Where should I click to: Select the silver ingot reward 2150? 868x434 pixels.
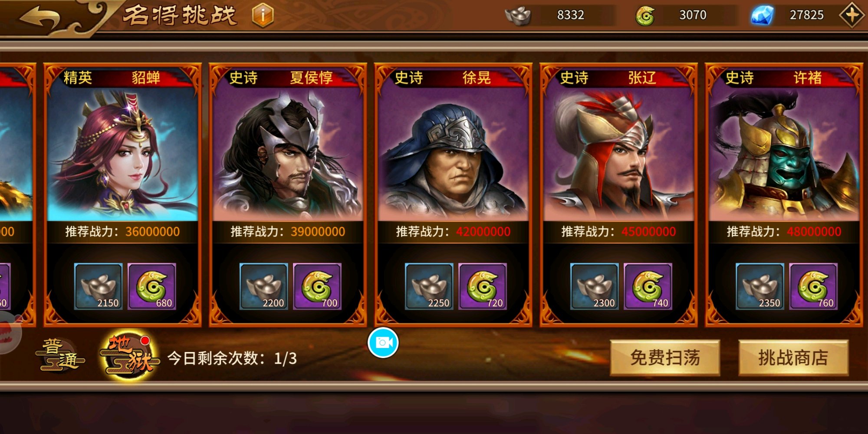(99, 286)
